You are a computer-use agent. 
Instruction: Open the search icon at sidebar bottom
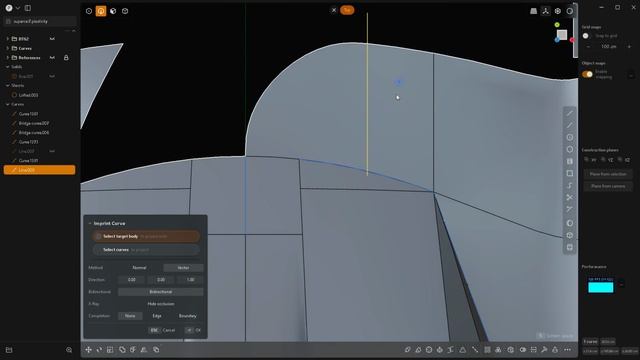(69, 350)
